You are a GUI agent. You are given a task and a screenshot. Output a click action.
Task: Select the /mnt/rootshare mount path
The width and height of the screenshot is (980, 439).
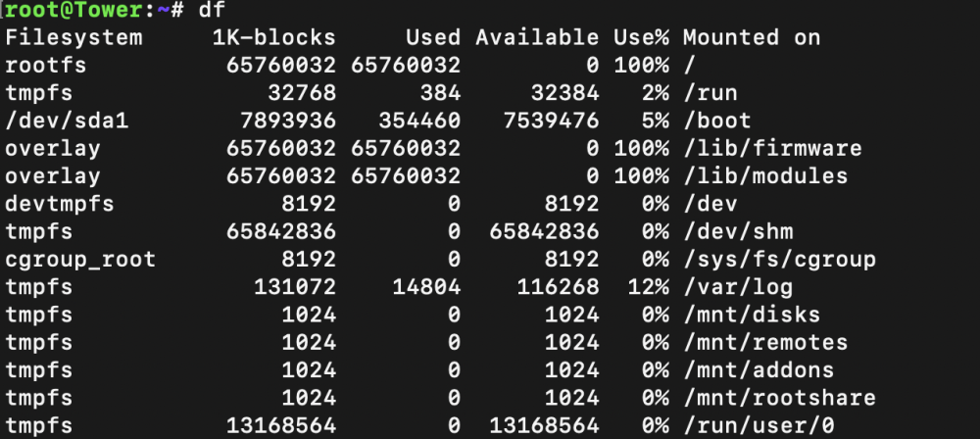coord(779,399)
